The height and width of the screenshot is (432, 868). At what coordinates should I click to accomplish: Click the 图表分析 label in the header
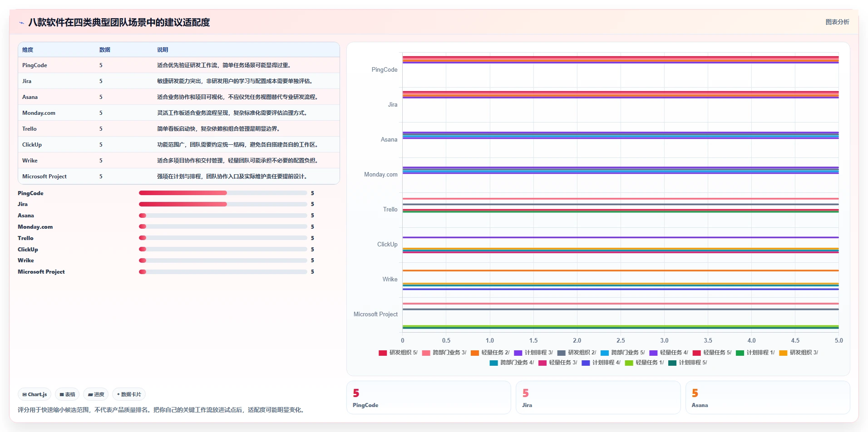pyautogui.click(x=837, y=22)
